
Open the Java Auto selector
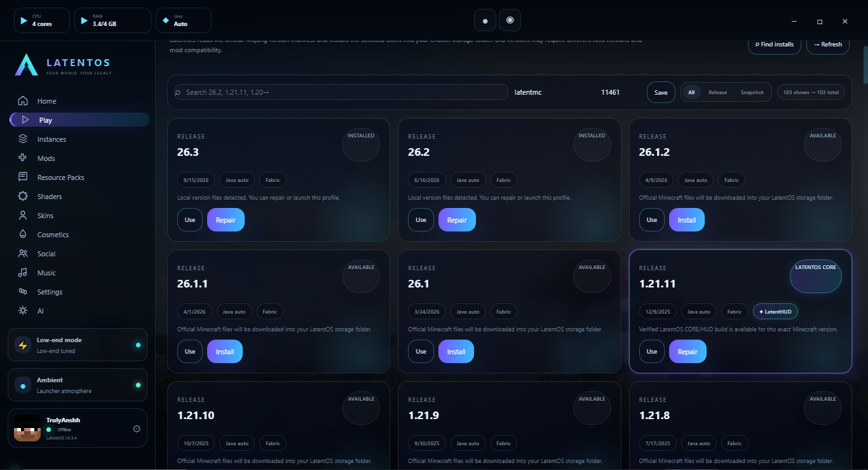coord(184,20)
